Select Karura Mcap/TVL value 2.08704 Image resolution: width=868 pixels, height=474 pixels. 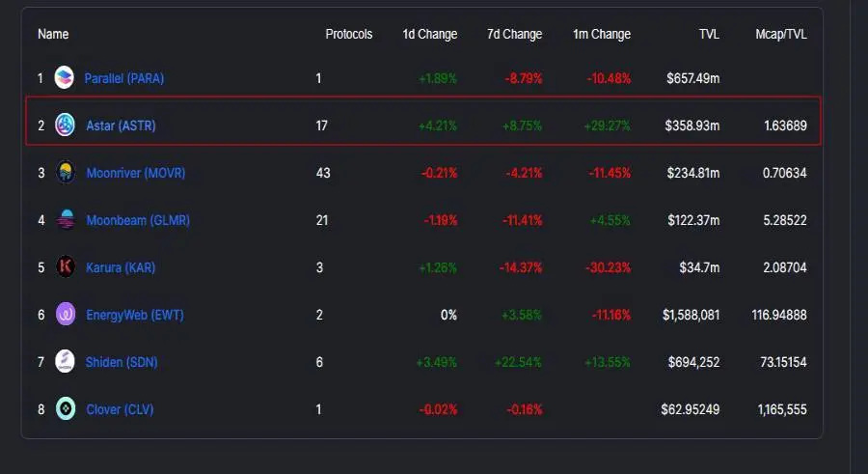pos(785,267)
